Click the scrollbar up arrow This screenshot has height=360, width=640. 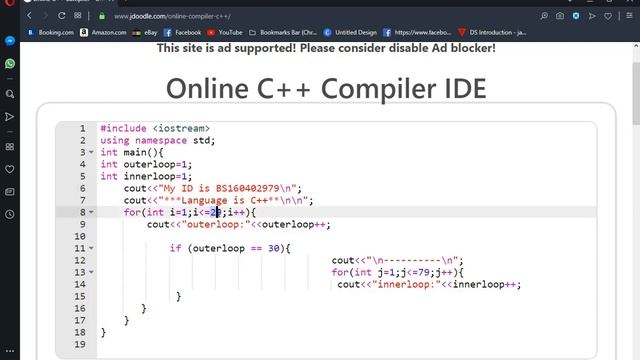point(636,46)
